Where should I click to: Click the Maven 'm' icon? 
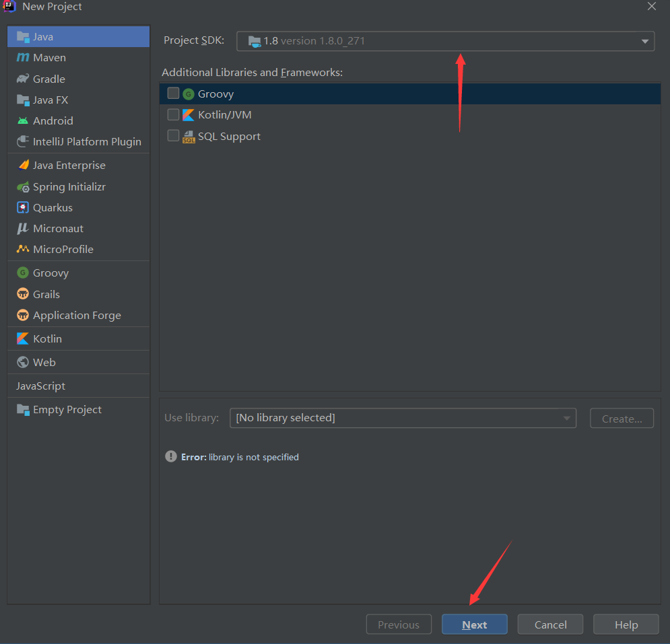[x=23, y=57]
